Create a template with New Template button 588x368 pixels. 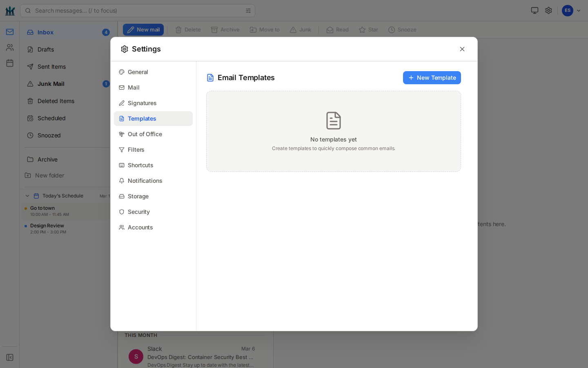[432, 77]
